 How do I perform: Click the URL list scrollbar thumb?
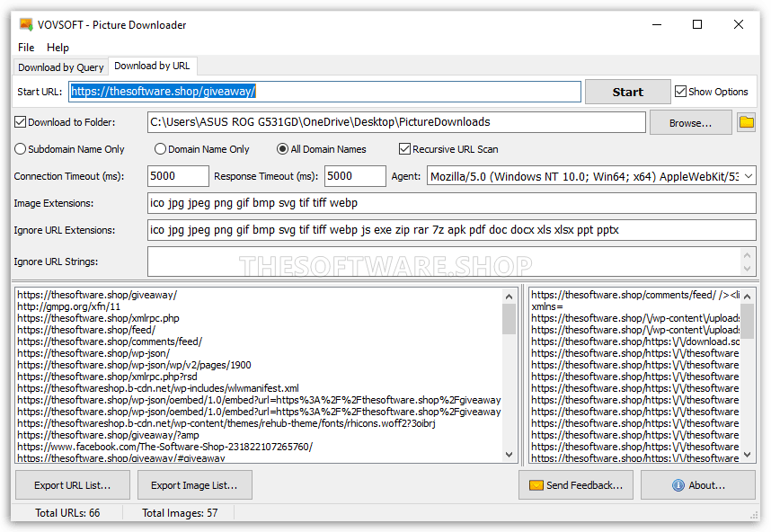509,319
